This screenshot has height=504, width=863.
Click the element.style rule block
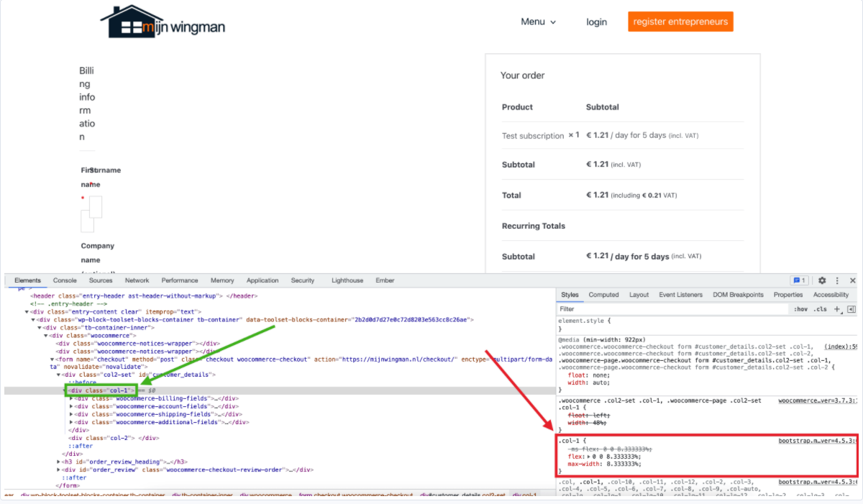[708, 324]
